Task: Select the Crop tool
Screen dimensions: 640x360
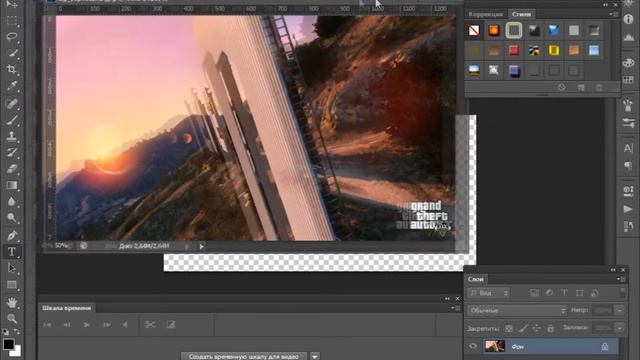Action: (12, 69)
